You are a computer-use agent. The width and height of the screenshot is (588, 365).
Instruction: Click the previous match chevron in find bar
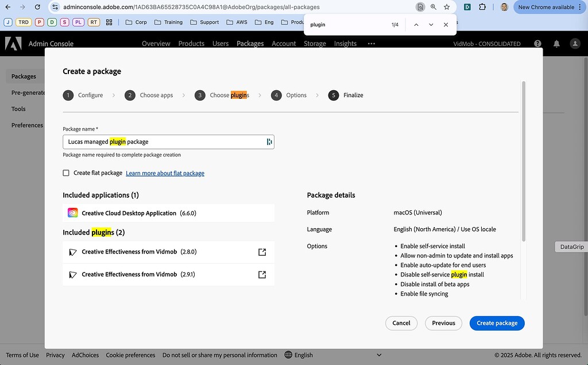pos(416,25)
